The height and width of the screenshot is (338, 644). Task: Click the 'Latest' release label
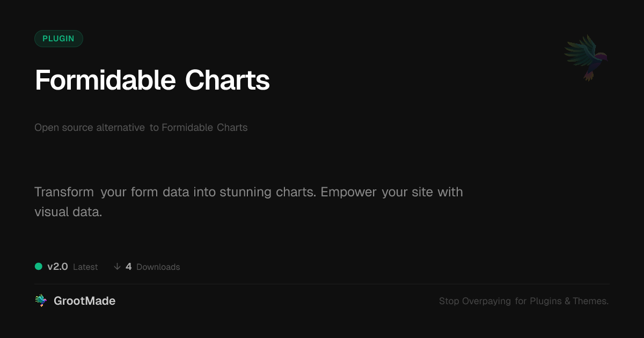click(x=85, y=267)
